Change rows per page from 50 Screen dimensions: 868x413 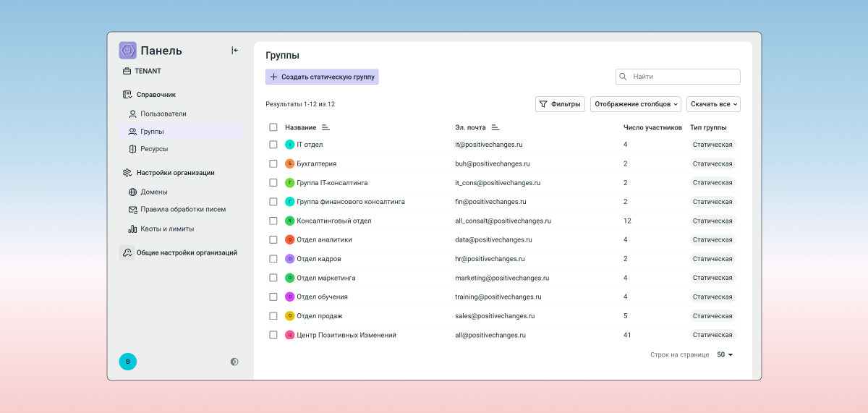pos(725,355)
